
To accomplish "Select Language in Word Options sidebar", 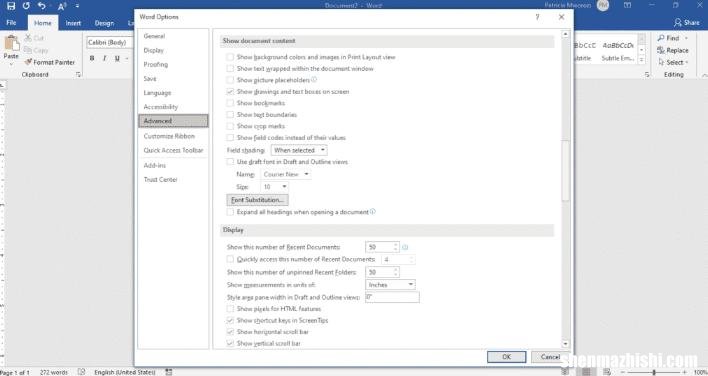I will [x=173, y=93].
